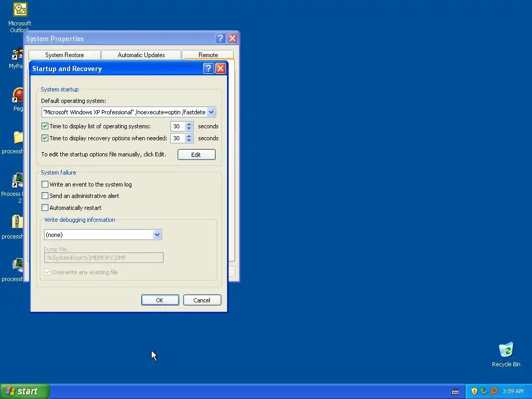Expand the write debugging information dropdown
The image size is (532, 399).
pos(157,235)
